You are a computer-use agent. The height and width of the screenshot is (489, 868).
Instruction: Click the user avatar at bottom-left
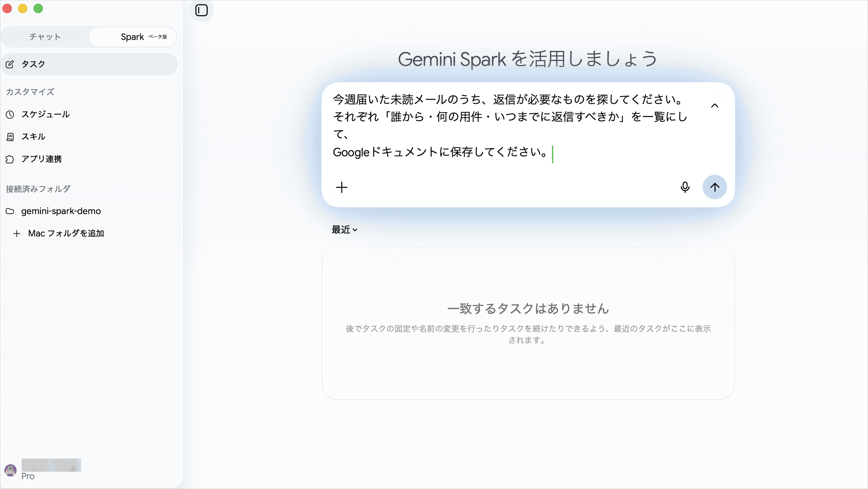pyautogui.click(x=10, y=470)
